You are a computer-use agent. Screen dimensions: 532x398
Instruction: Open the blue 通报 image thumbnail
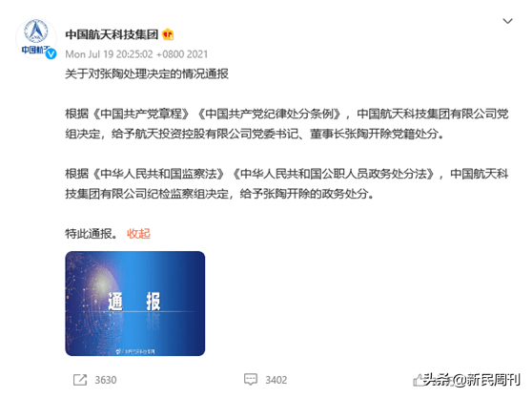135,304
